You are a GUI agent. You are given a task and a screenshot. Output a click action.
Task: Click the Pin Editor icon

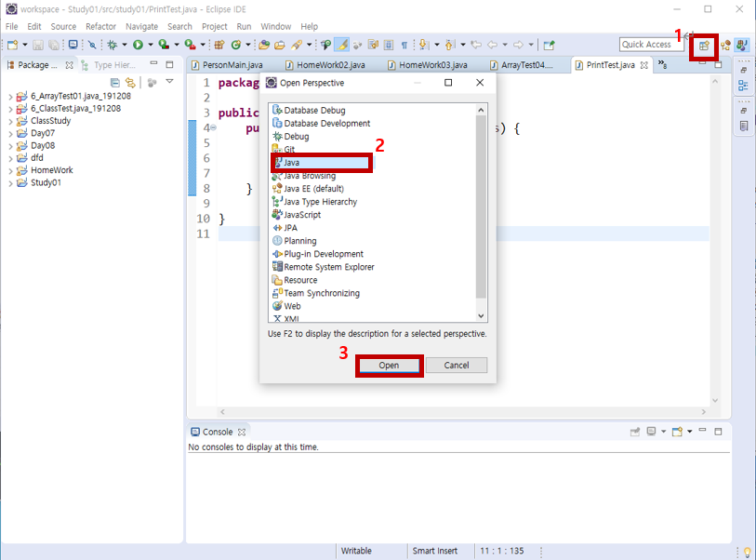(550, 45)
